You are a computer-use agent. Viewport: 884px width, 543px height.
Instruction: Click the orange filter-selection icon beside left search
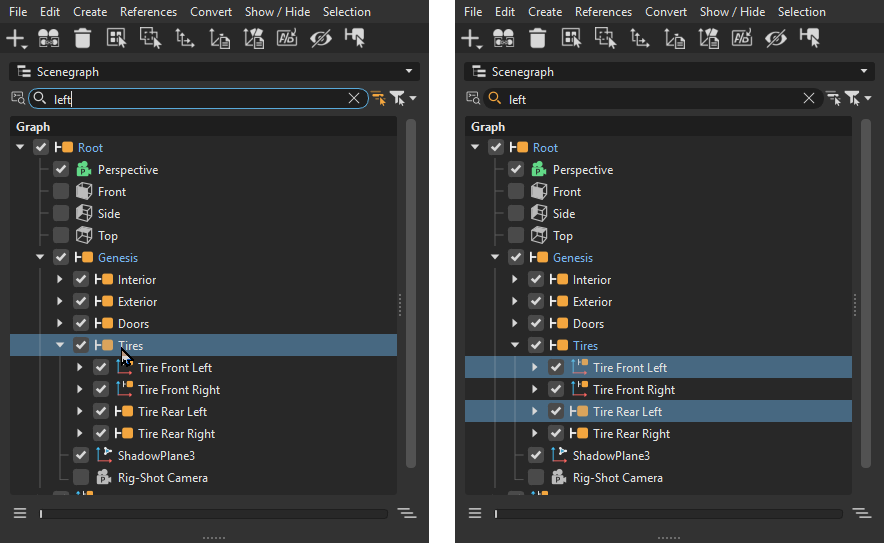pyautogui.click(x=378, y=99)
